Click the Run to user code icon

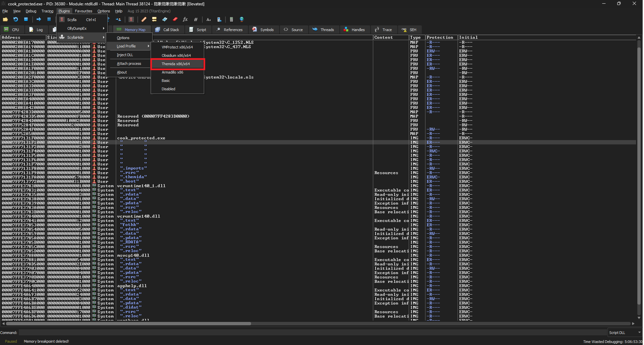[118, 19]
